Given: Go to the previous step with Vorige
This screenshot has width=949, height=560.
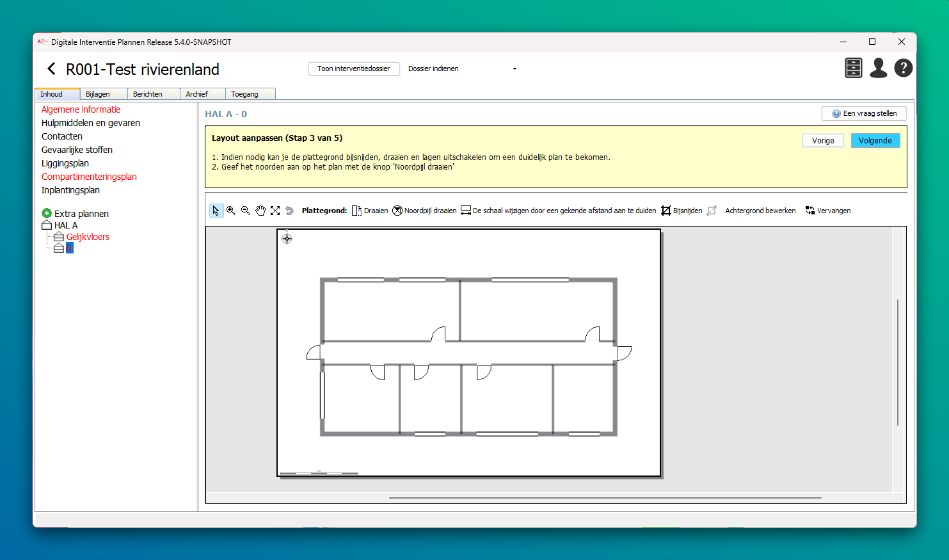Looking at the screenshot, I should click(823, 141).
